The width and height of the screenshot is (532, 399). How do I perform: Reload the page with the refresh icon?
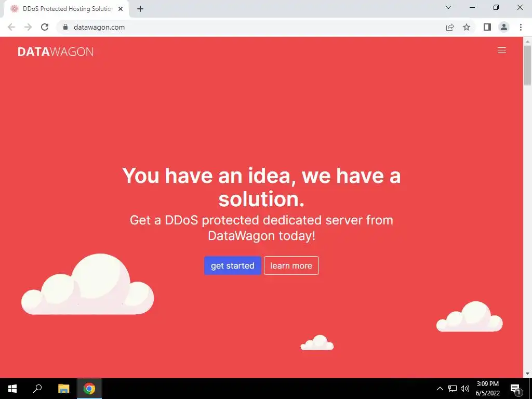pyautogui.click(x=45, y=27)
